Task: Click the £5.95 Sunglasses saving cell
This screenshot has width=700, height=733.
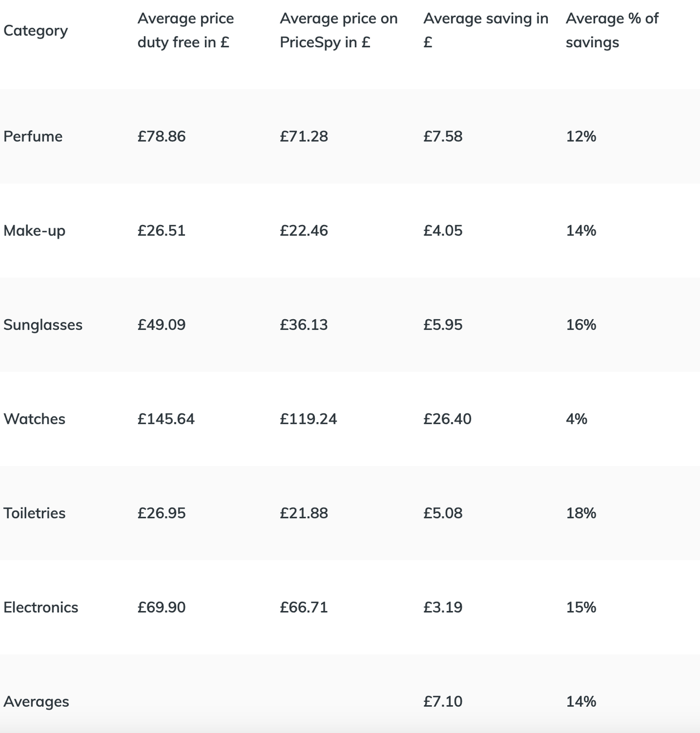Action: (x=443, y=325)
